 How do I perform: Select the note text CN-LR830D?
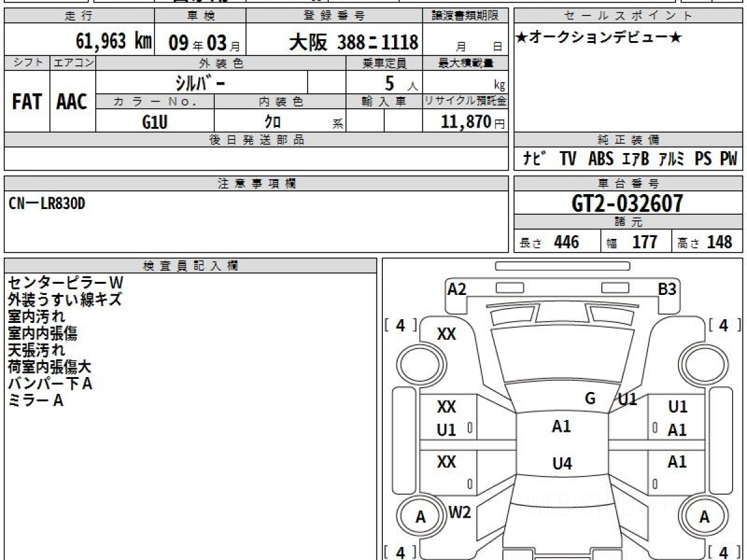(47, 203)
